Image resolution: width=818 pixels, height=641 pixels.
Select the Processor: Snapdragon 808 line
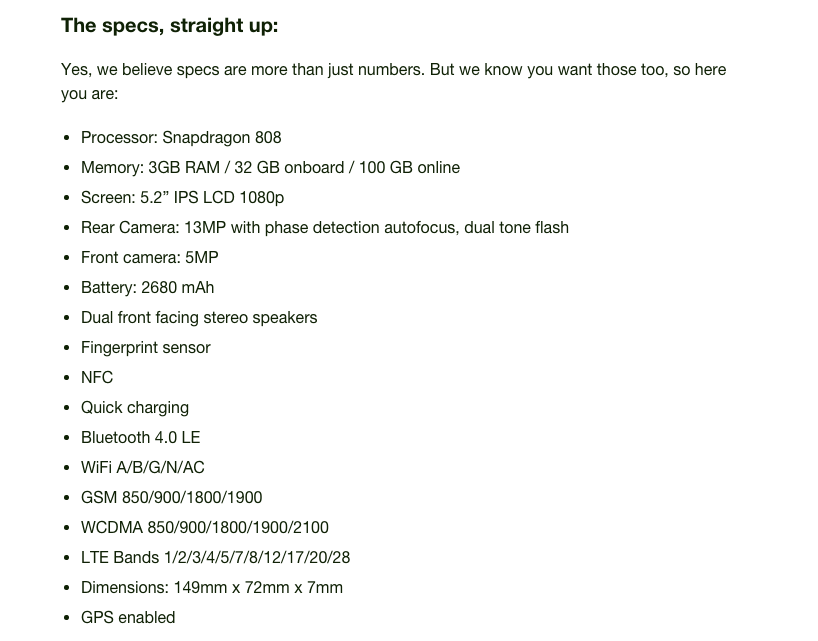181,138
